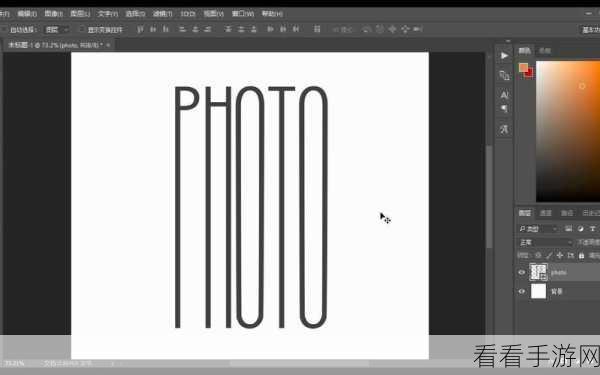Click the align vertical centers icon

point(153,29)
